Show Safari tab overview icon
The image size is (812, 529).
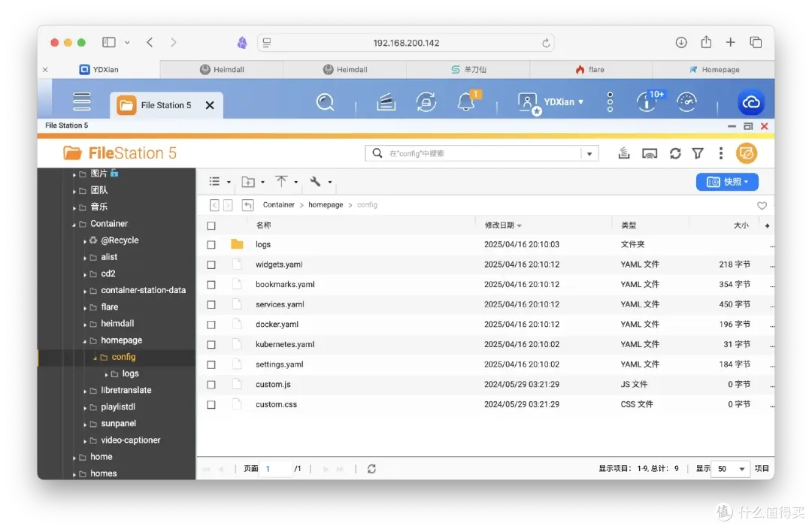coord(756,42)
